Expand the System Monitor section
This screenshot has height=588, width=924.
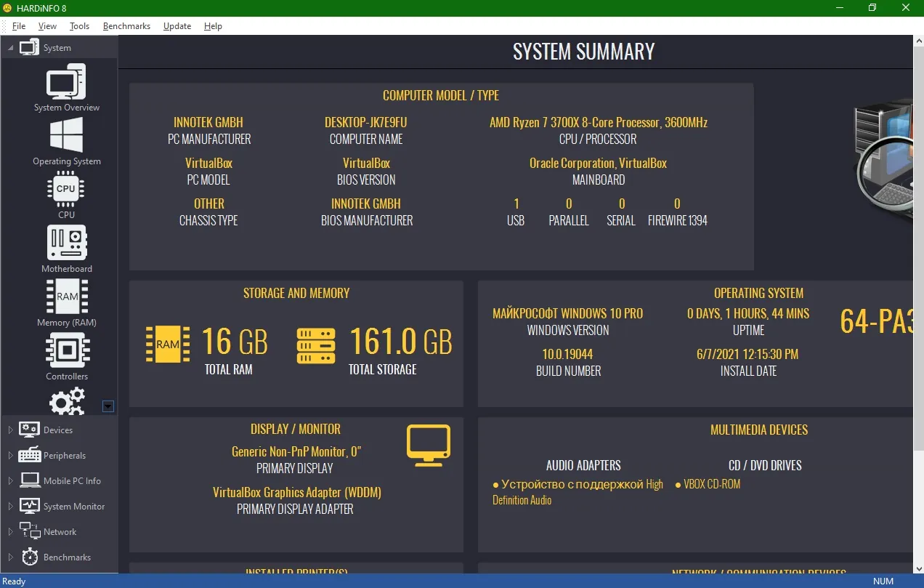pyautogui.click(x=10, y=507)
